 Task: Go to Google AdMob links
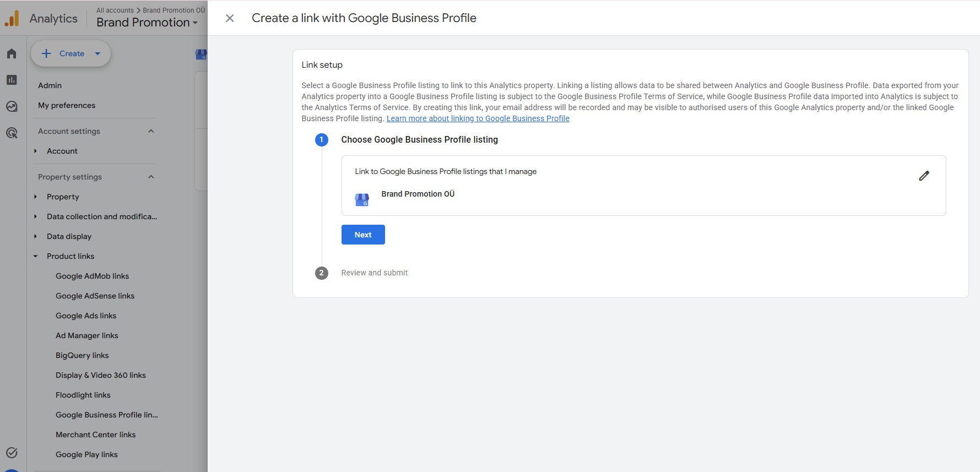pos(92,276)
